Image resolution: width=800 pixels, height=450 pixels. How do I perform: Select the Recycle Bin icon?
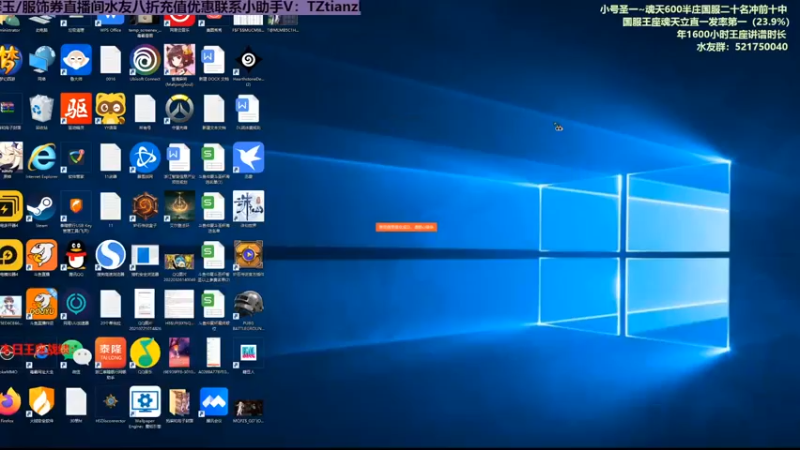tap(42, 109)
